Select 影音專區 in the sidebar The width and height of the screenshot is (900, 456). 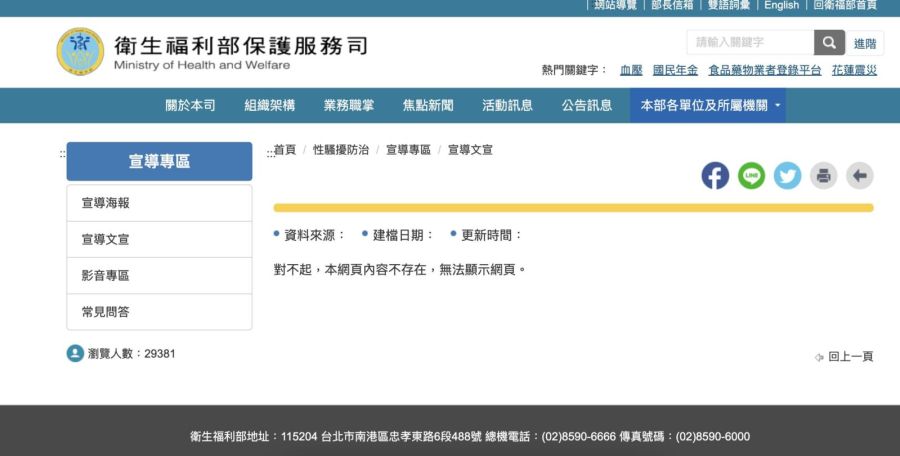click(x=159, y=276)
